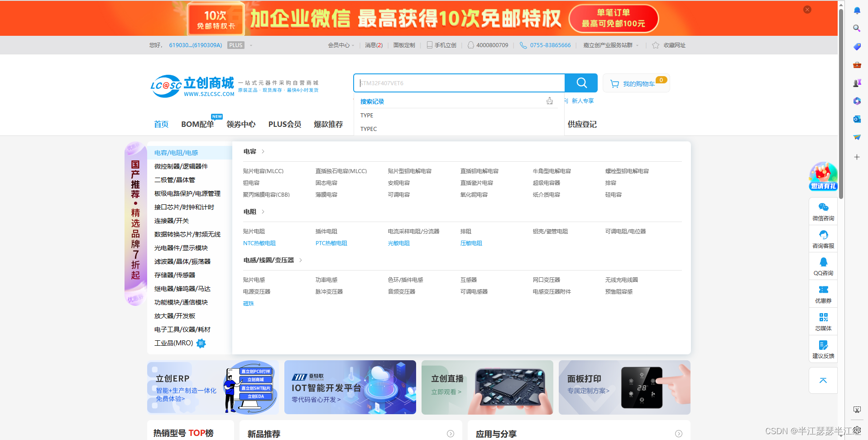Click the blue search magnifier button
This screenshot has height=440, width=868.
coord(581,83)
